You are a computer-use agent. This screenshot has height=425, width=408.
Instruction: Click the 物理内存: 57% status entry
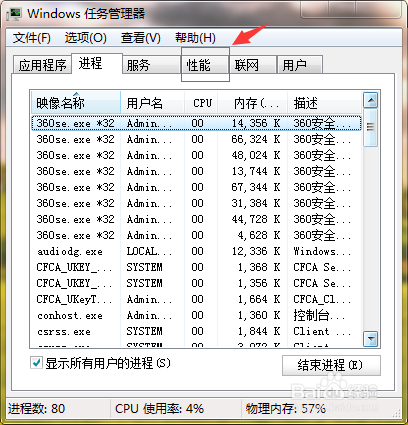(x=286, y=409)
